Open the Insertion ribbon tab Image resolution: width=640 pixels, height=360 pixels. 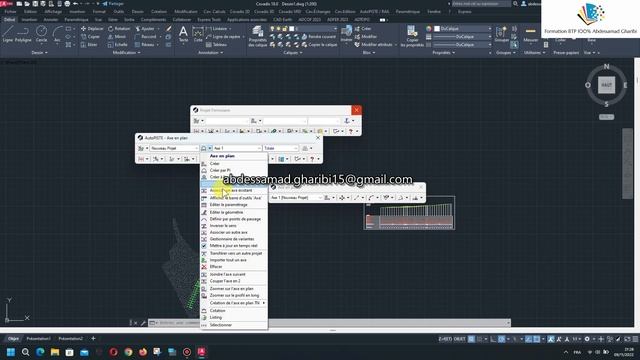(29, 20)
